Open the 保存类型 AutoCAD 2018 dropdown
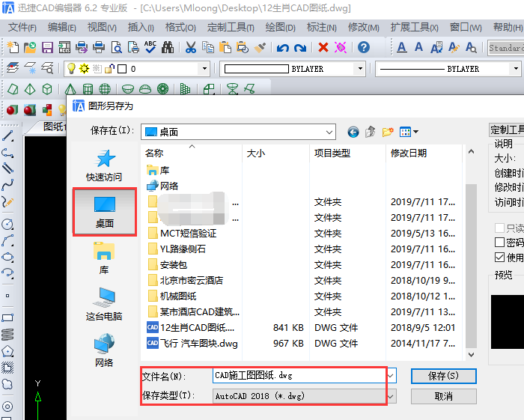This screenshot has width=524, height=420. click(390, 397)
